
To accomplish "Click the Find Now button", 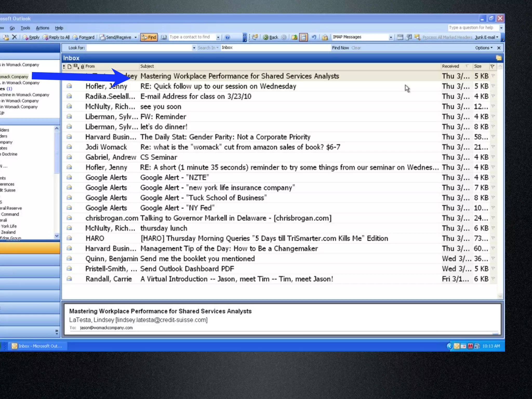I will tap(340, 48).
